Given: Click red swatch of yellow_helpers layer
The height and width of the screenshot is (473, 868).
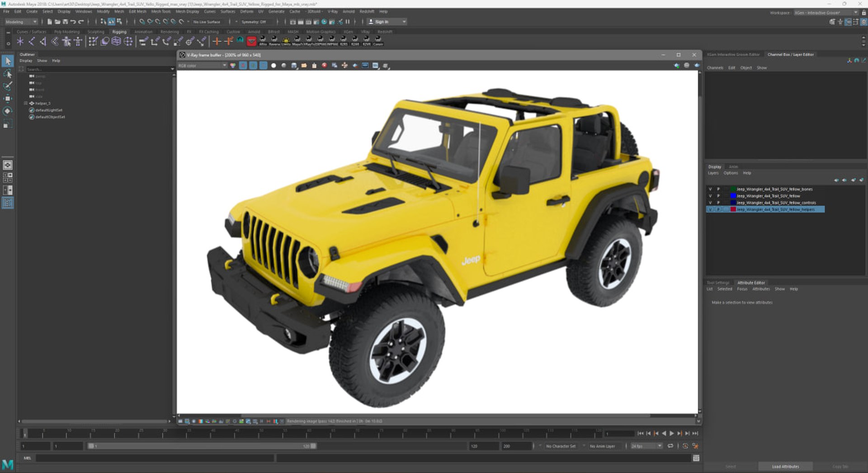Looking at the screenshot, I should (733, 209).
